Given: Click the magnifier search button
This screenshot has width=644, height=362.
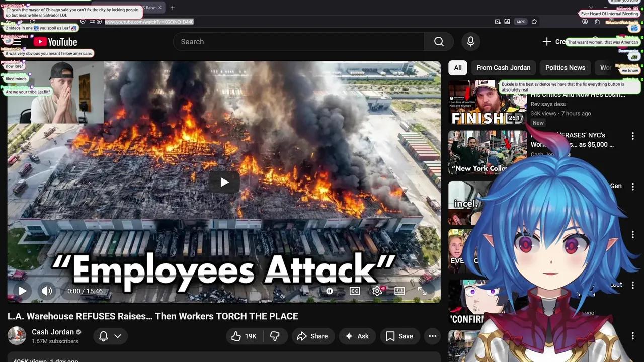Looking at the screenshot, I should click(x=439, y=42).
